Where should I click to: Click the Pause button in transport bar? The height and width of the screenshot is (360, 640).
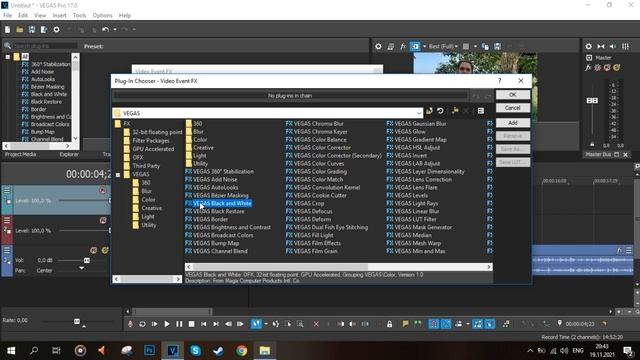[x=179, y=324]
